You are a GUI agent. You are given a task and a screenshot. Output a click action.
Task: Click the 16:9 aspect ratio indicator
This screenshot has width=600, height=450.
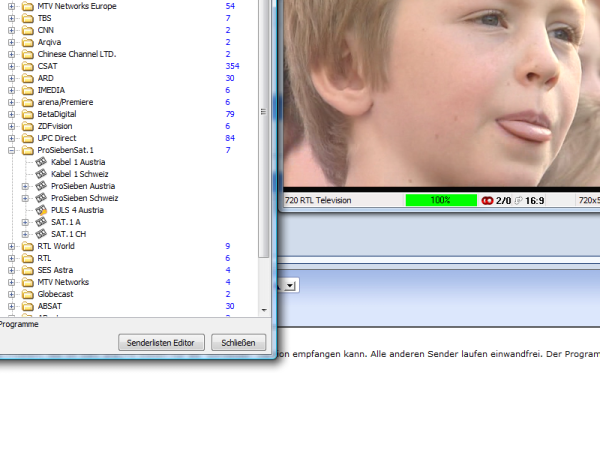pyautogui.click(x=535, y=201)
